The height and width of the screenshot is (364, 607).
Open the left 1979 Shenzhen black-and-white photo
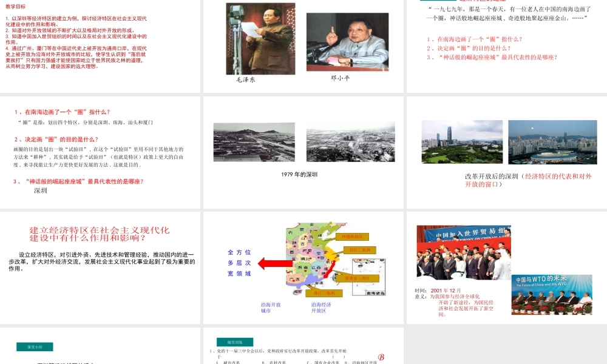pyautogui.click(x=254, y=142)
